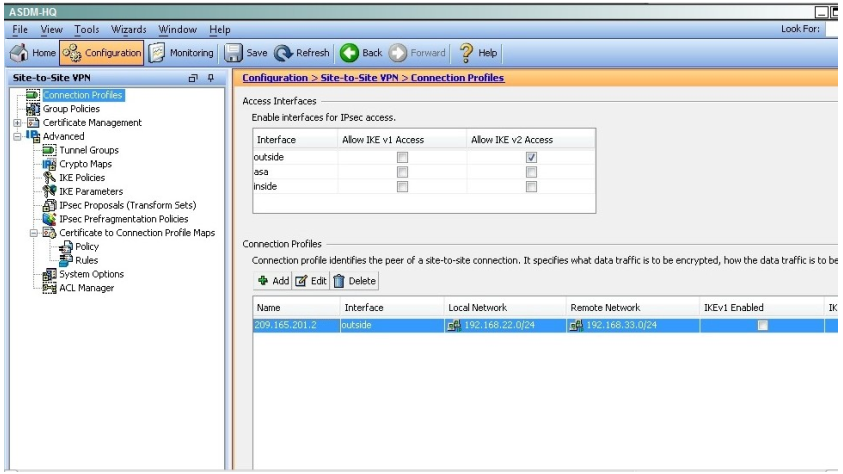Select Crypto Maps in the tree
This screenshot has width=843, height=474.
tap(80, 163)
